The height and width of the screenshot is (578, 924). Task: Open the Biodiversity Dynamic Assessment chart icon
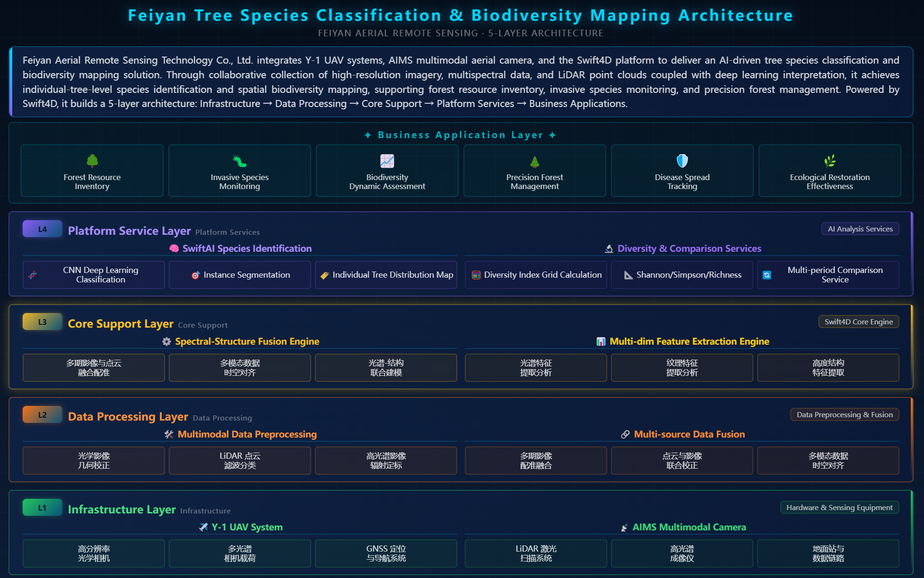coord(387,161)
